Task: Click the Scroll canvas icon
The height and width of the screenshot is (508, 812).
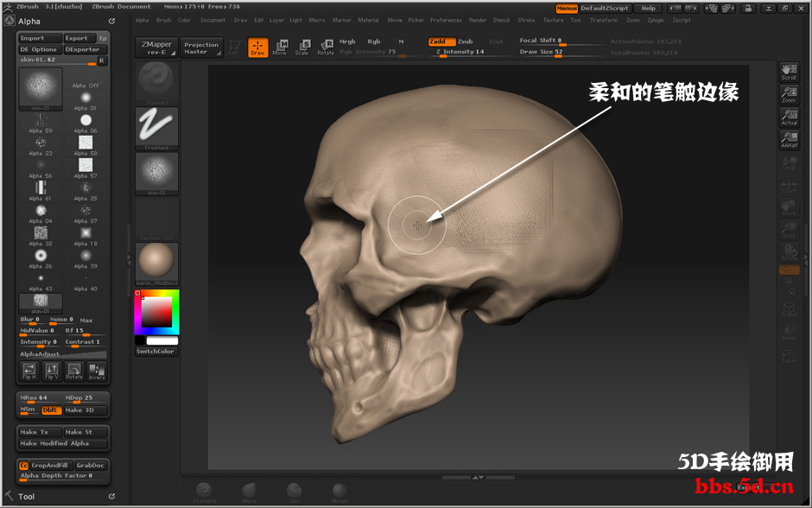Action: [789, 72]
